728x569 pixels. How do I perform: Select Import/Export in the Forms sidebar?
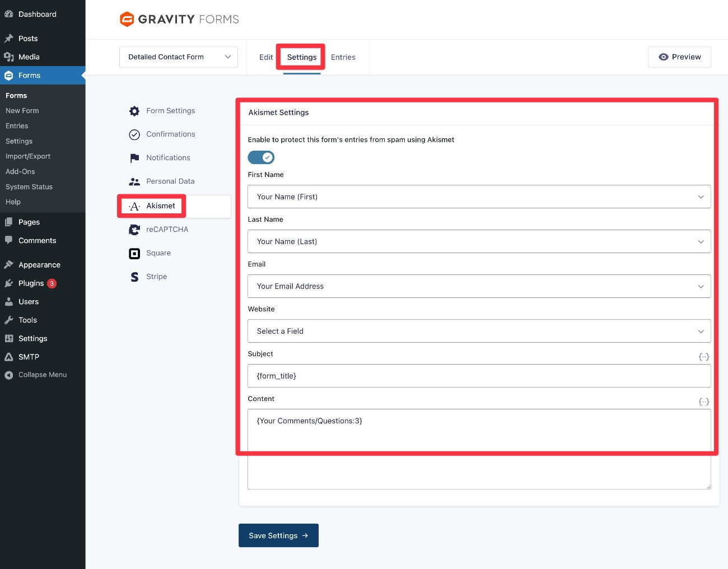tap(28, 156)
